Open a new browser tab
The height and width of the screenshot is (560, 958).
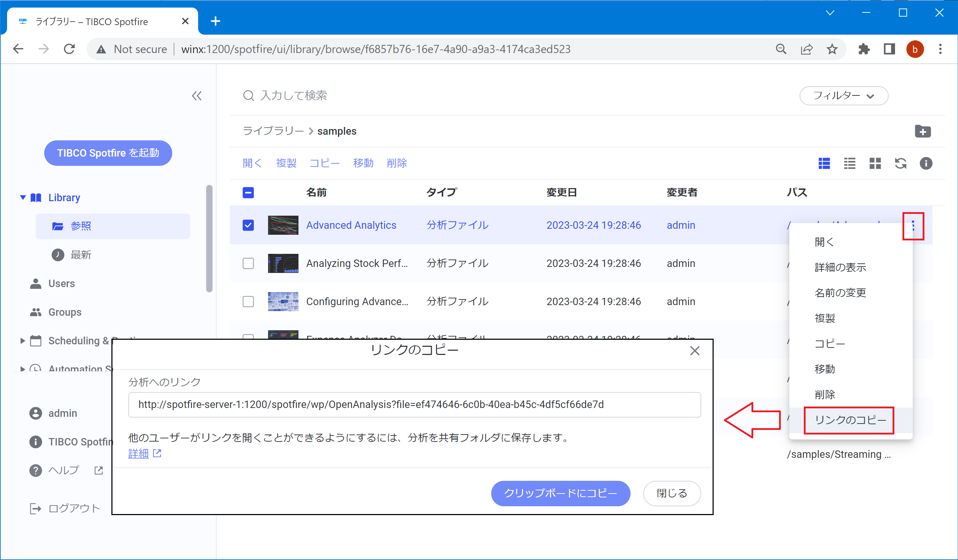coord(216,21)
